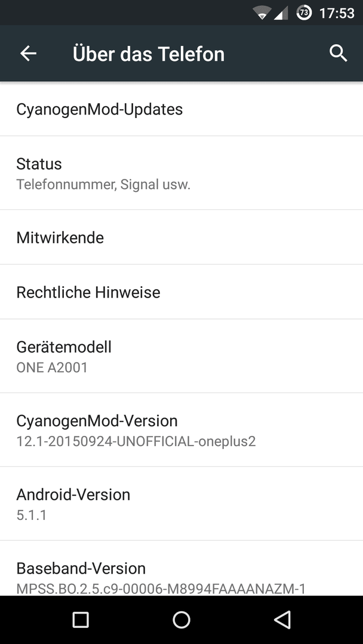Tap the battery 73 indicator icon
The image size is (363, 644).
tap(304, 13)
